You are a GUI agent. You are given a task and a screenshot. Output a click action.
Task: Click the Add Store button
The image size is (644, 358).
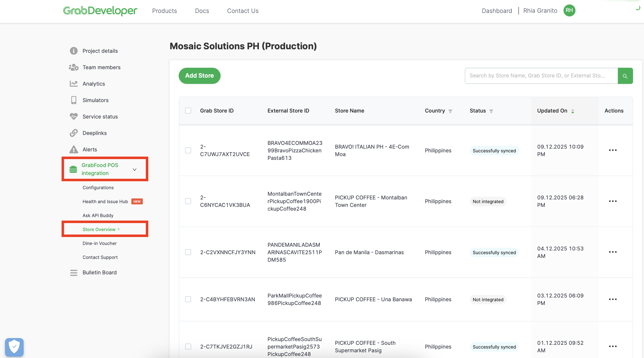pos(199,76)
